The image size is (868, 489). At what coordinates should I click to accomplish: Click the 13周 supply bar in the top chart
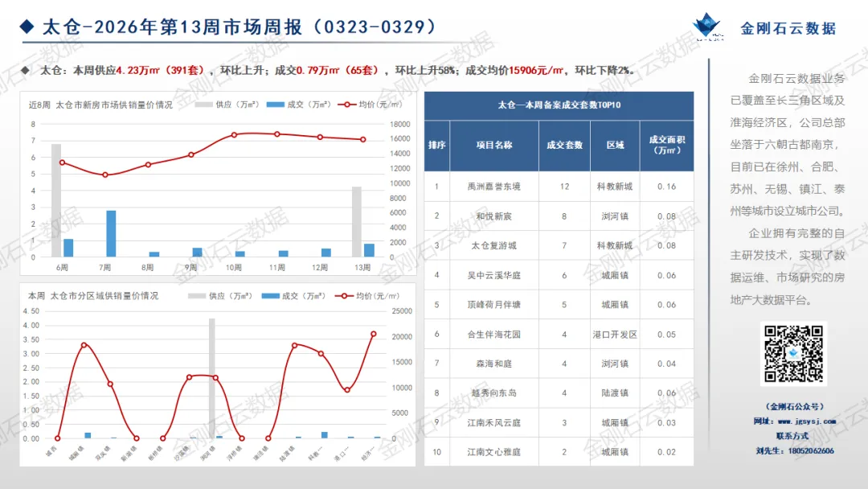(355, 225)
